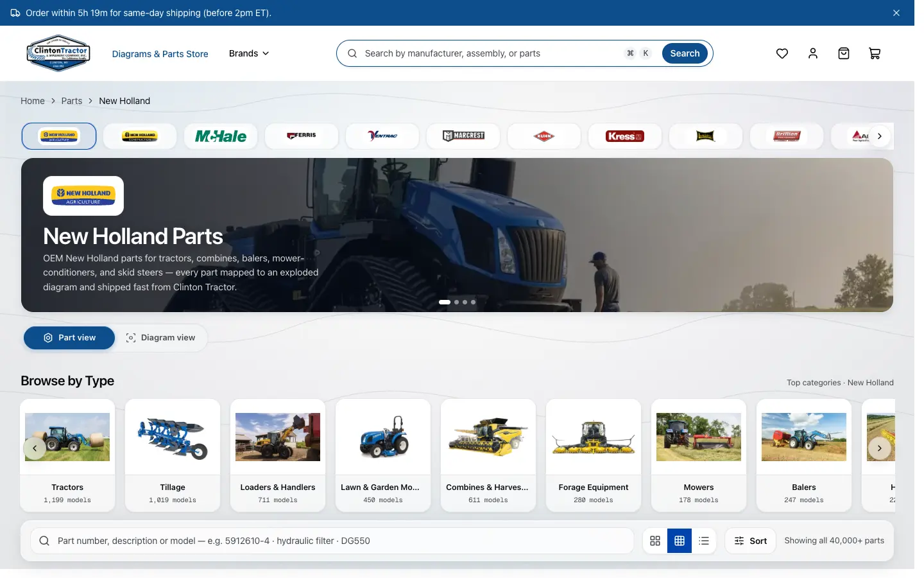Go to Diagrams & Parts Store
924x578 pixels.
click(160, 54)
